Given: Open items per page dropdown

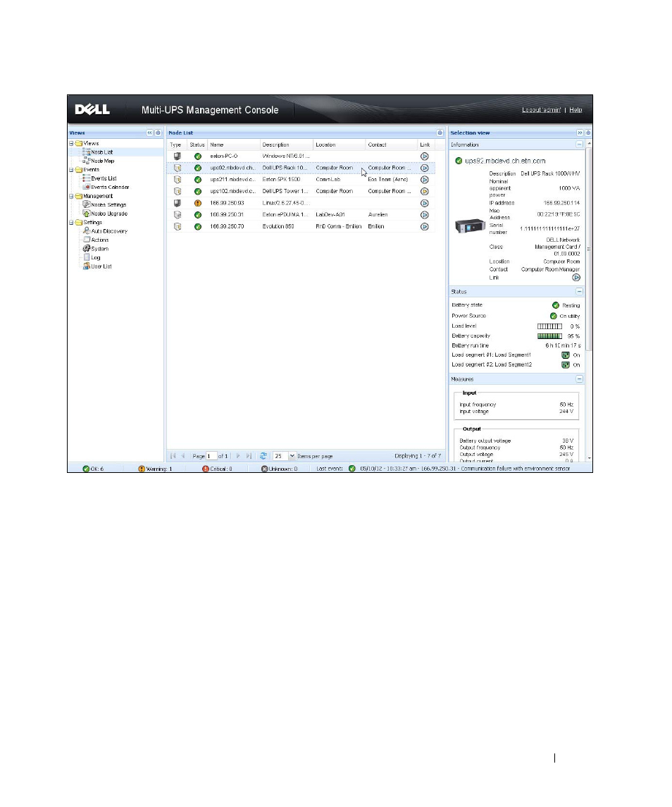Looking at the screenshot, I should click(292, 456).
